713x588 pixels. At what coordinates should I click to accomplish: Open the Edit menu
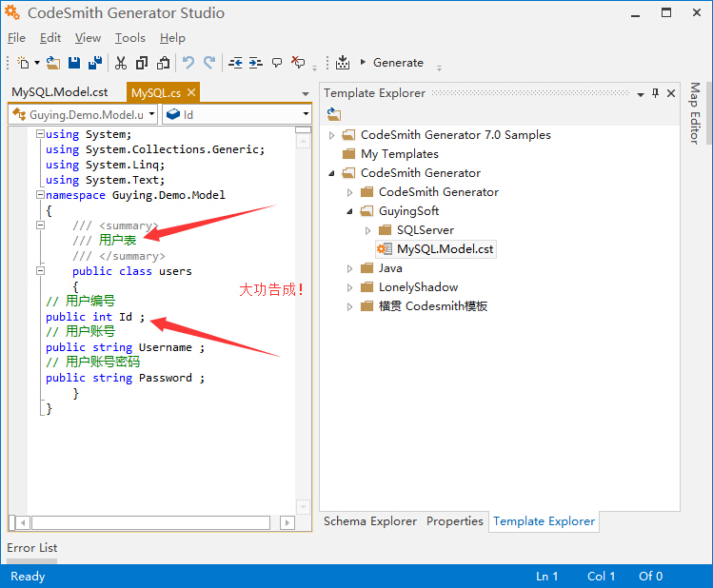click(x=50, y=38)
